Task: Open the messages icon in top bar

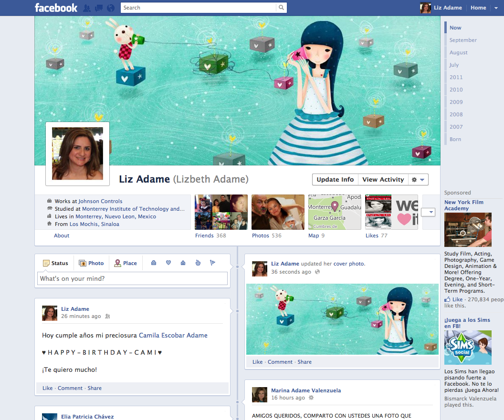Action: (x=99, y=8)
